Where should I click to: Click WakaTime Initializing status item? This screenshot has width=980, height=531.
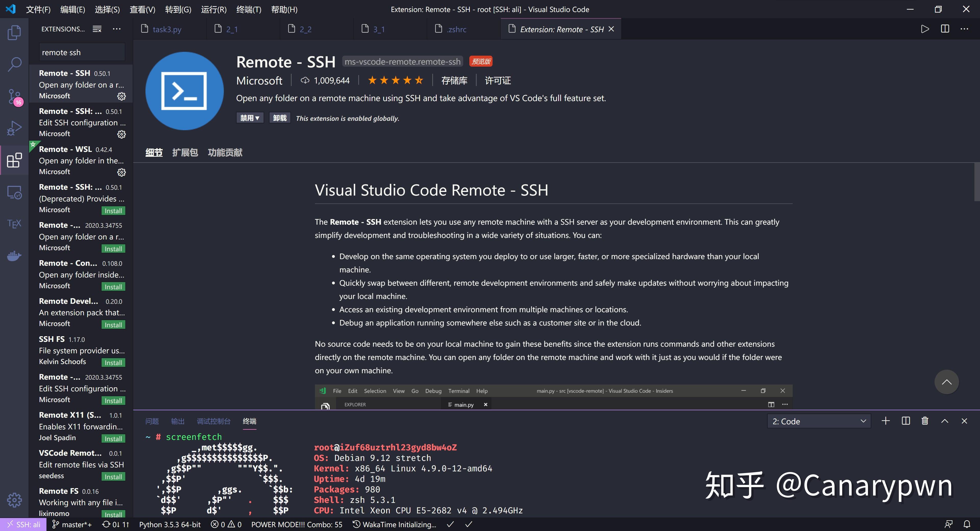394,525
